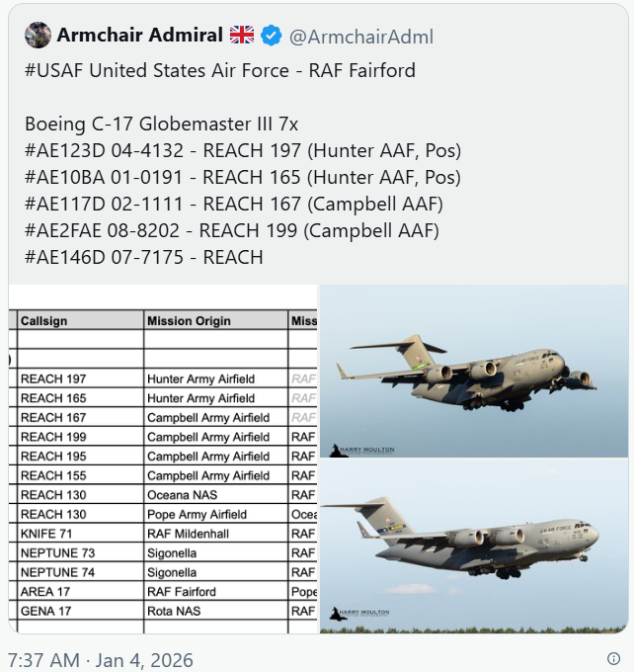Click Harry Moulton watermark on top photo

[361, 450]
